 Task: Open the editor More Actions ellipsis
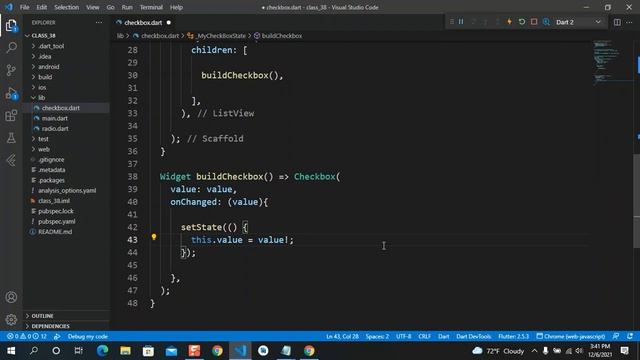[629, 22]
